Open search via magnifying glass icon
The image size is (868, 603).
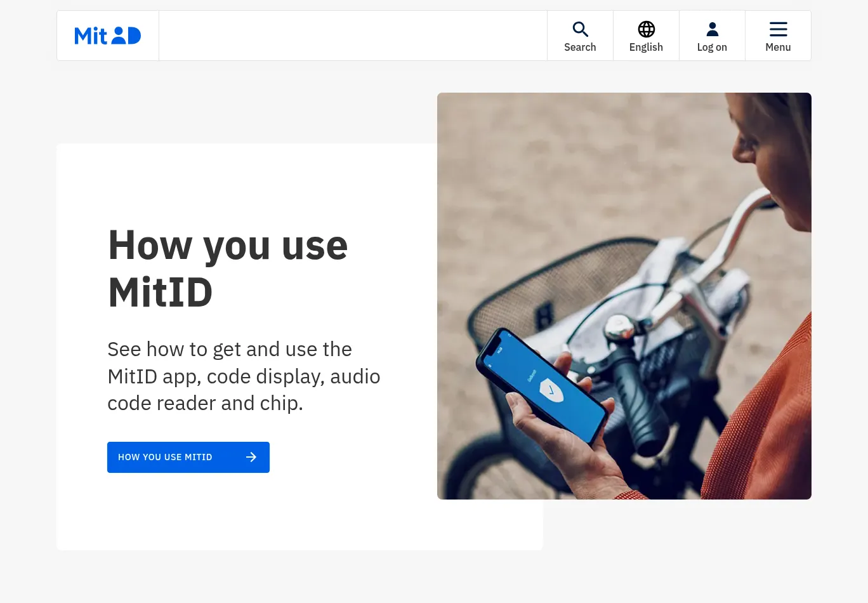[x=580, y=29]
